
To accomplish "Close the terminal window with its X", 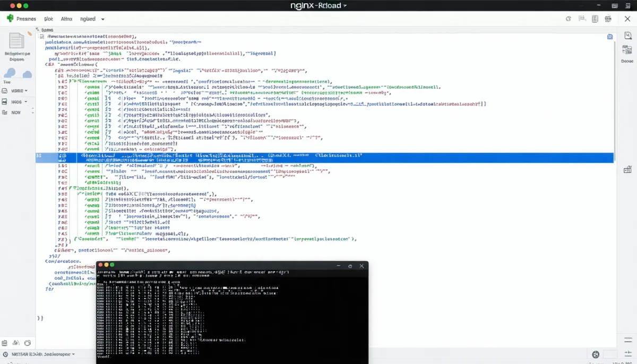I will point(361,265).
